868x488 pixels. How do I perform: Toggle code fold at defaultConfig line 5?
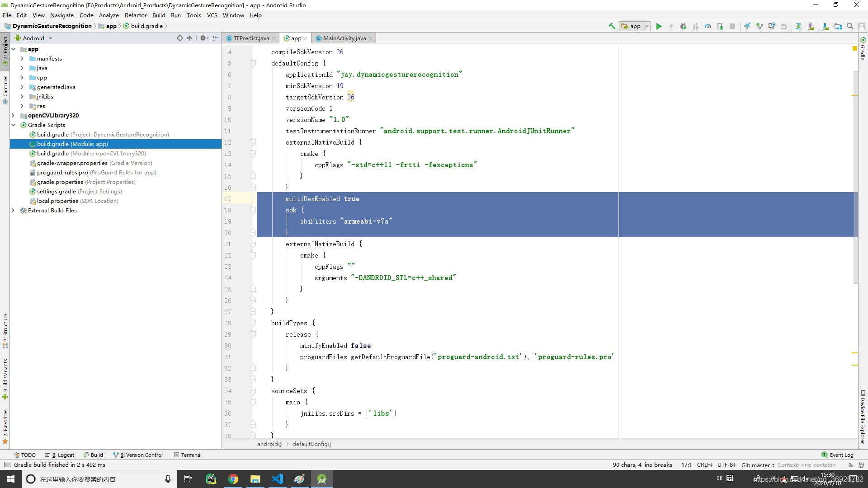click(253, 63)
